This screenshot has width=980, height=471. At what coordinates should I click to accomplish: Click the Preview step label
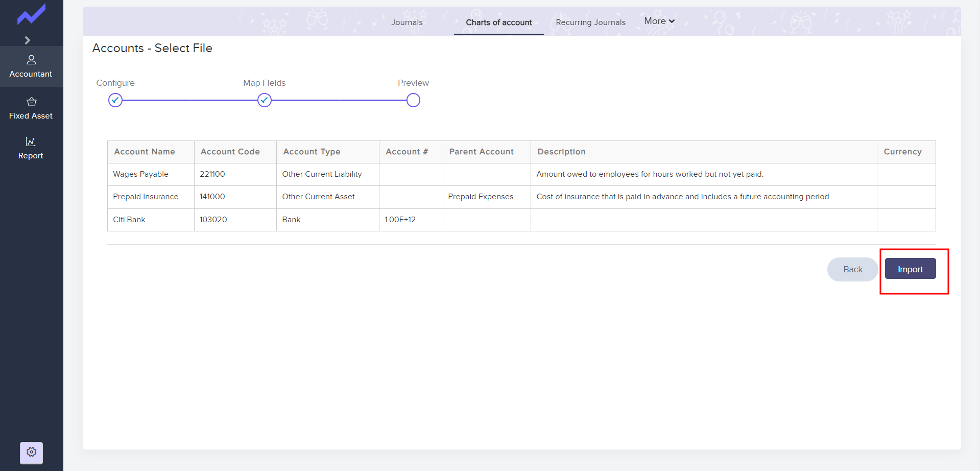(414, 83)
